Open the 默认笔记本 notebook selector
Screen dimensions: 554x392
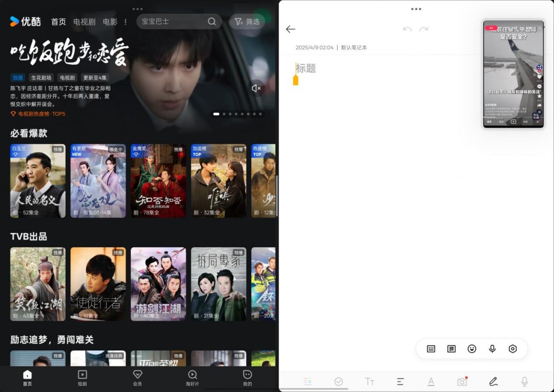pyautogui.click(x=354, y=47)
